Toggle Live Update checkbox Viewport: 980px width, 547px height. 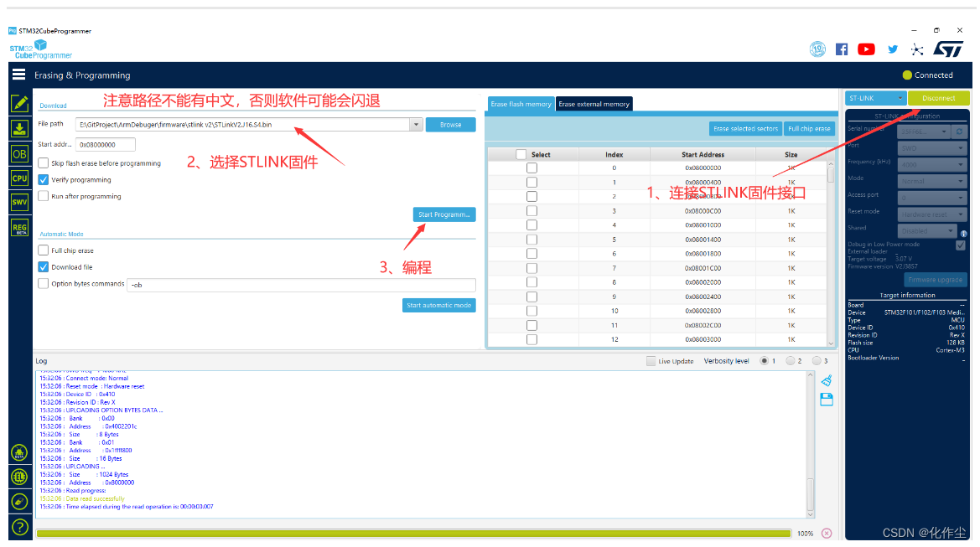click(651, 361)
